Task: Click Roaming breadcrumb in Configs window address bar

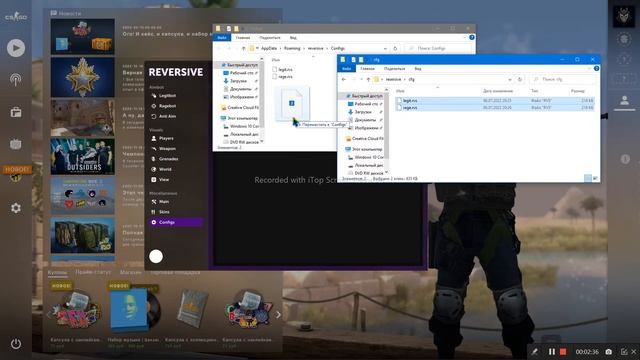Action: tap(292, 48)
